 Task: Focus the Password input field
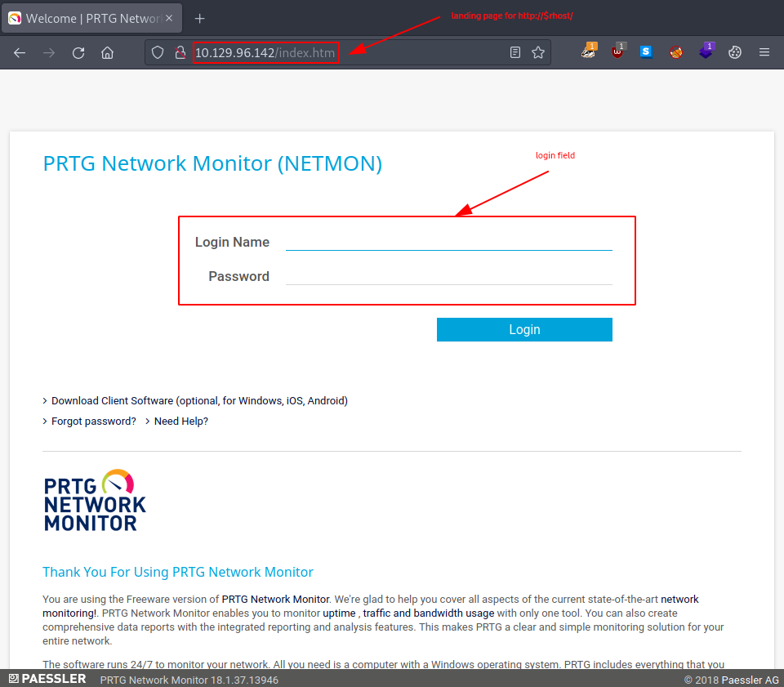point(448,275)
